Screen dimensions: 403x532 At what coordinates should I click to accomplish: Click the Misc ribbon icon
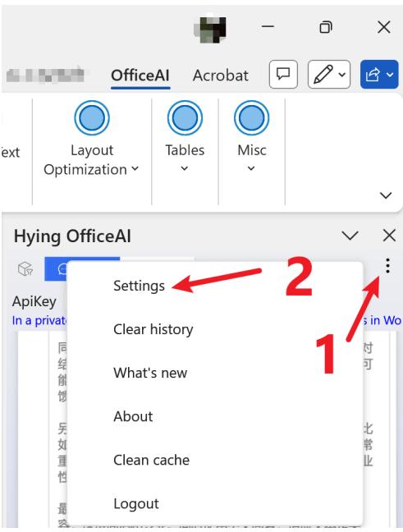tap(251, 118)
